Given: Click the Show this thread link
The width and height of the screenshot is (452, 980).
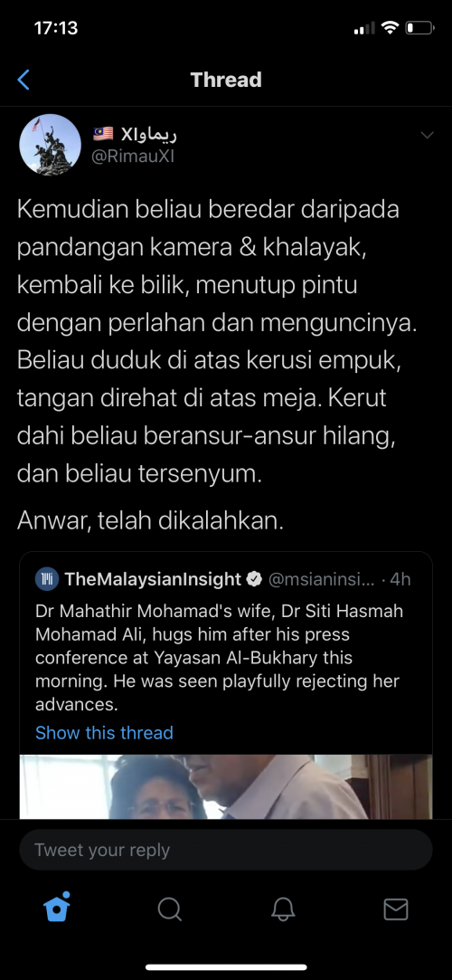Looking at the screenshot, I should tap(104, 732).
